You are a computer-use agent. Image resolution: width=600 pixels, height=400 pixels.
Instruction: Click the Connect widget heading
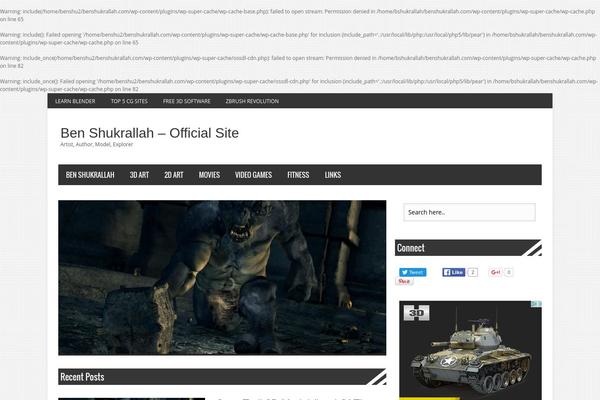411,248
